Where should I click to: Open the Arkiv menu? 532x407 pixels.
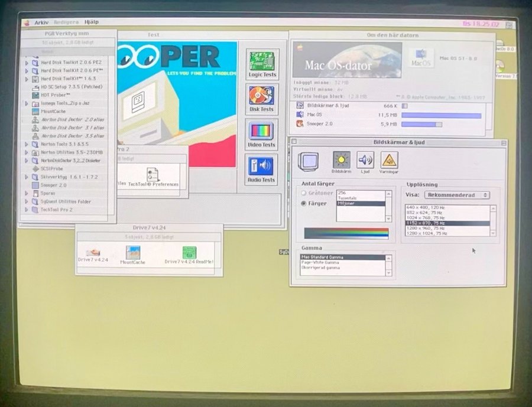coord(41,22)
